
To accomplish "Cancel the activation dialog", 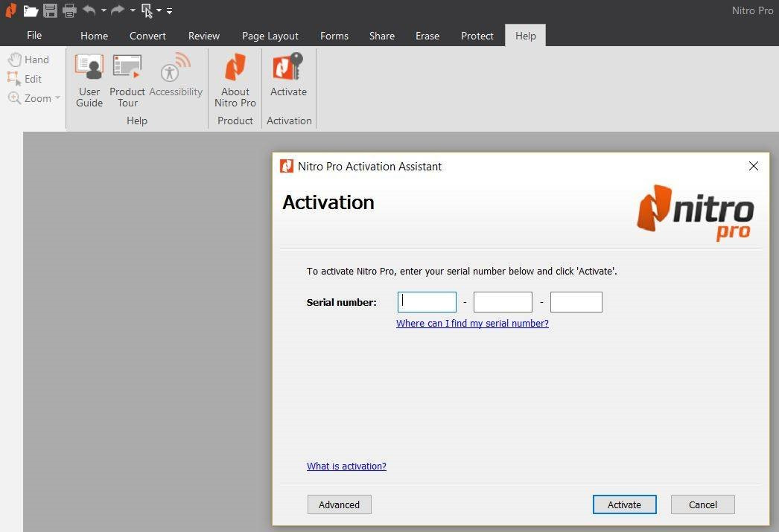I will (702, 504).
